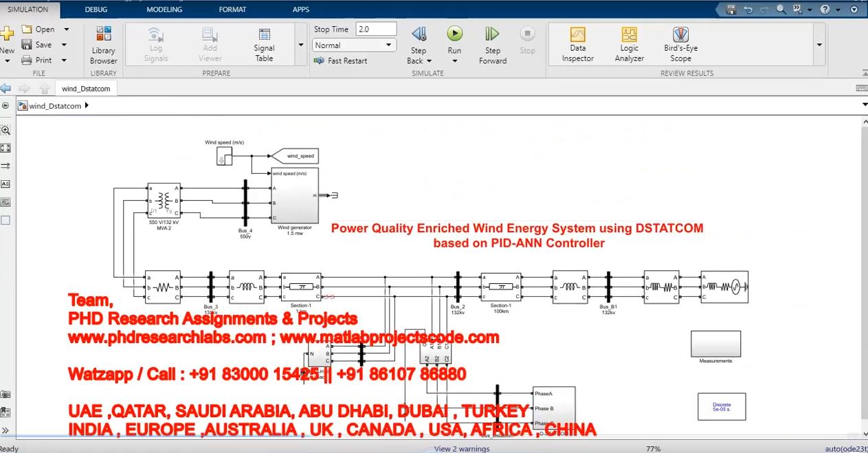Switch to the Modeling tab
The height and width of the screenshot is (453, 868).
pos(164,10)
